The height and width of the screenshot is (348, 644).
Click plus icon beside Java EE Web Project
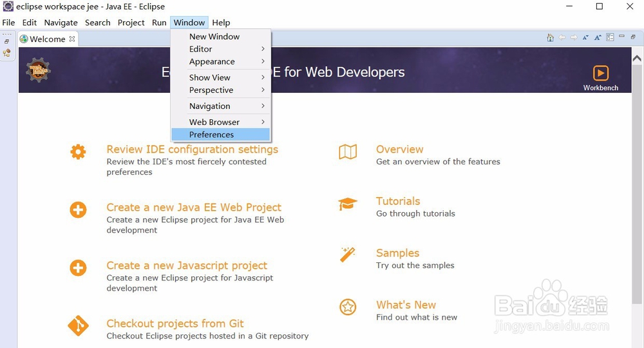pos(78,210)
